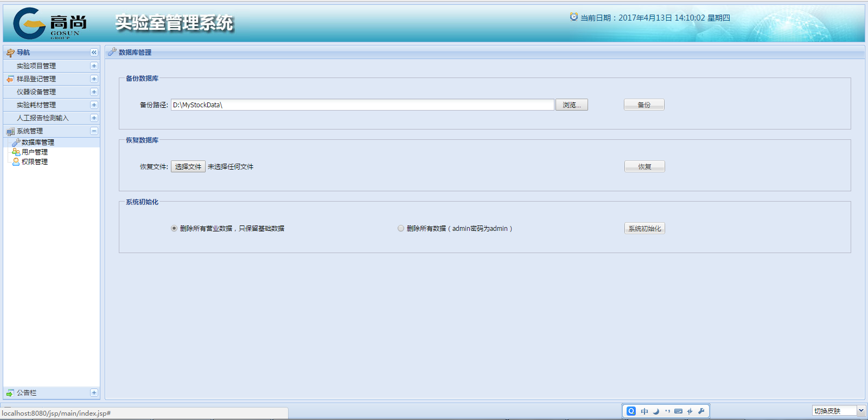Click the 用户管理 users icon in sidebar
The width and height of the screenshot is (868, 420).
tap(16, 152)
